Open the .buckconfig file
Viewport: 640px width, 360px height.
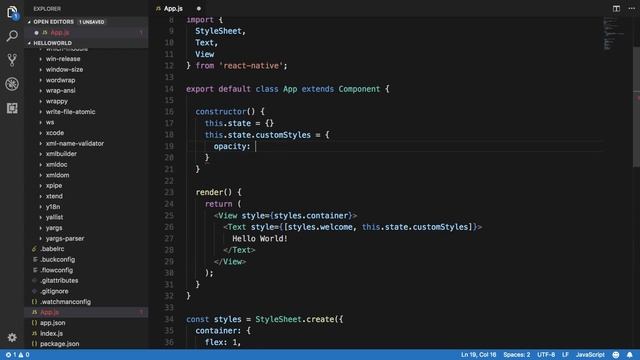click(x=57, y=260)
